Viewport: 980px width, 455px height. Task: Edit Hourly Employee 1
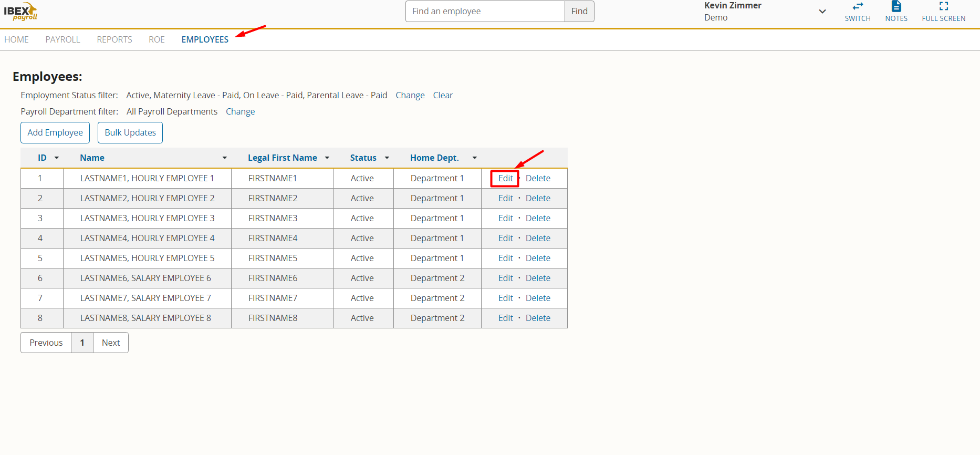point(506,178)
